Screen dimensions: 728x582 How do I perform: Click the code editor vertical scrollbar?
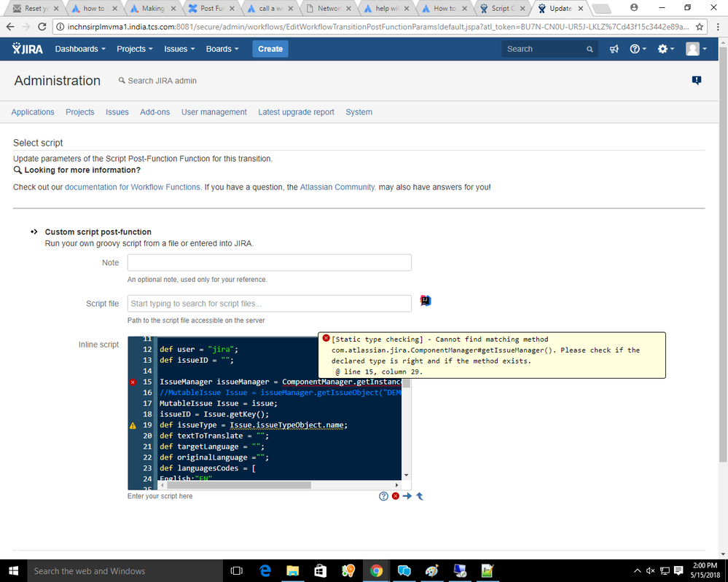click(406, 383)
